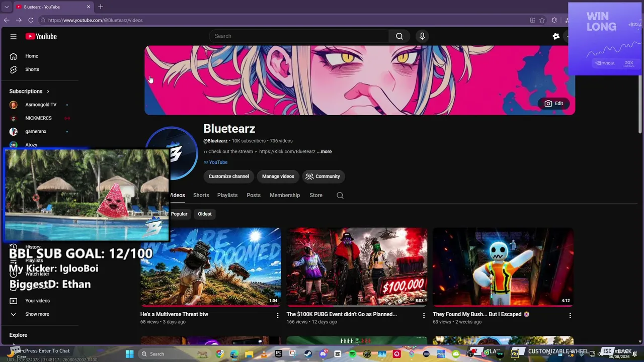Search within the Bluetearz channel
The width and height of the screenshot is (644, 362).
click(340, 196)
